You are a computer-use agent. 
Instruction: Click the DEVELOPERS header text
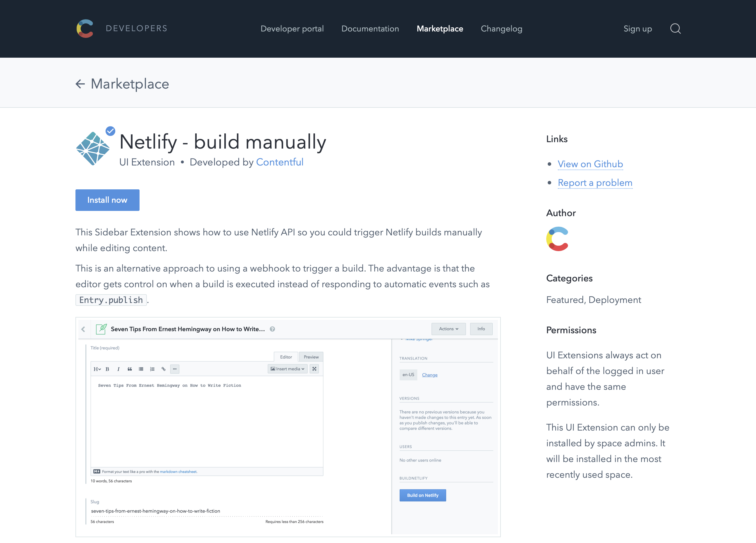coord(137,28)
